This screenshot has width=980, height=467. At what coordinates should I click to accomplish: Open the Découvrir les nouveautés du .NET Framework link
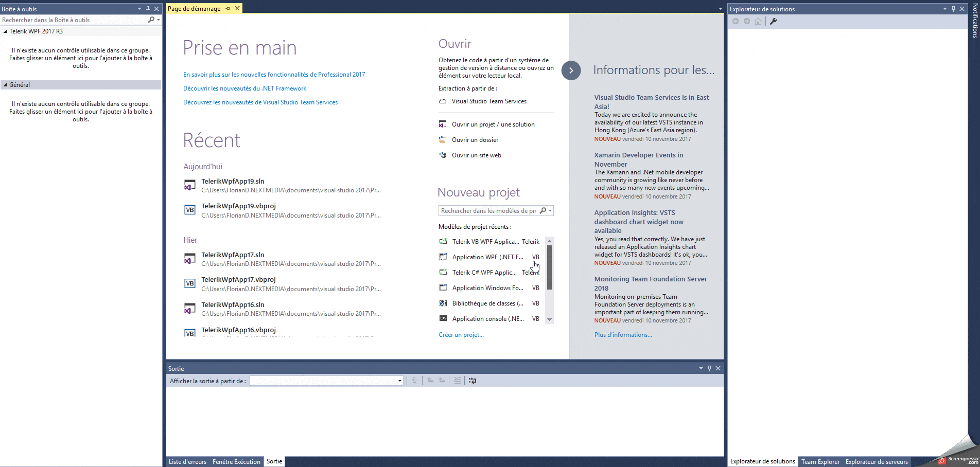coord(244,88)
